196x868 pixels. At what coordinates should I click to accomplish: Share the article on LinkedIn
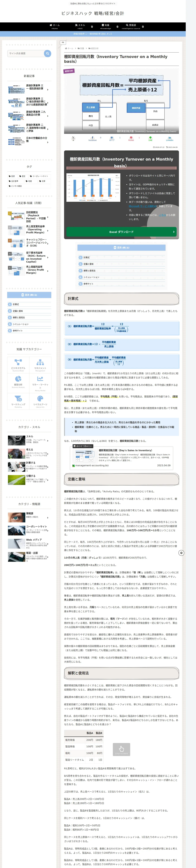point(169,138)
